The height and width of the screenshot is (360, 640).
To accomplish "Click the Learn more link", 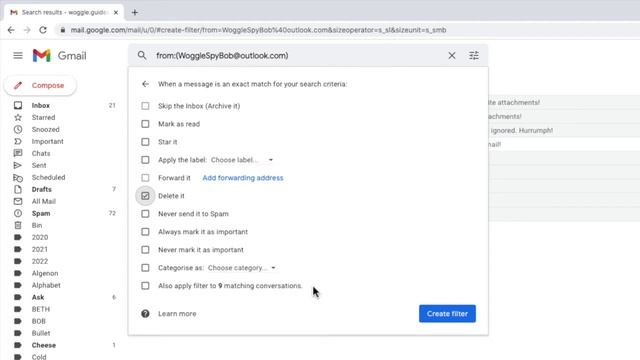I will [177, 313].
